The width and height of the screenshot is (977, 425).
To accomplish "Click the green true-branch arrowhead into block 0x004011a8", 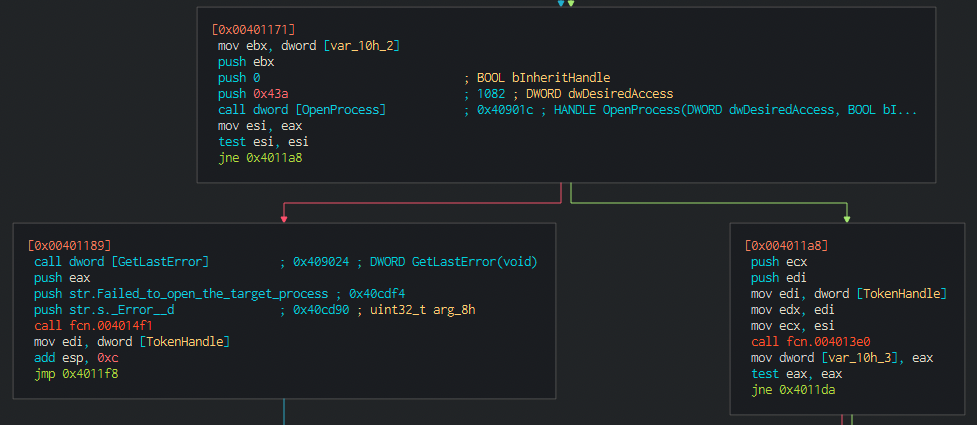I will (x=847, y=219).
